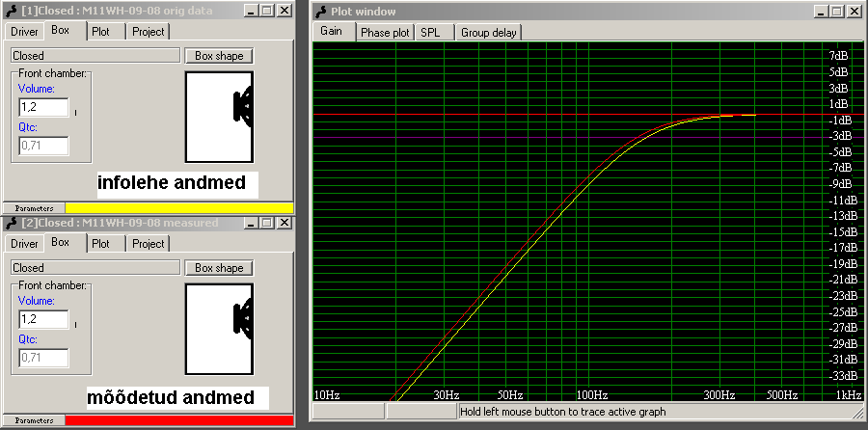Click the speaker box diagram in orig data window
Screen dimensions: 868x430
pos(219,108)
